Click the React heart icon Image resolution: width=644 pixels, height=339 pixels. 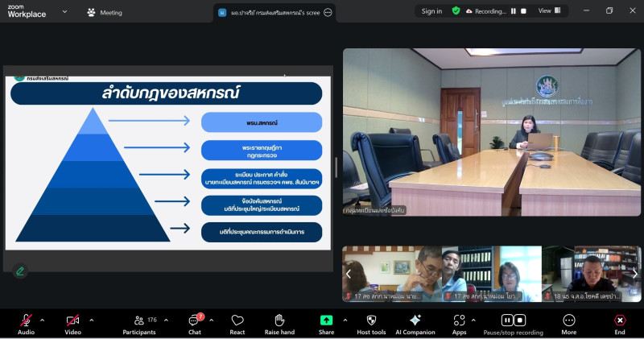click(237, 322)
